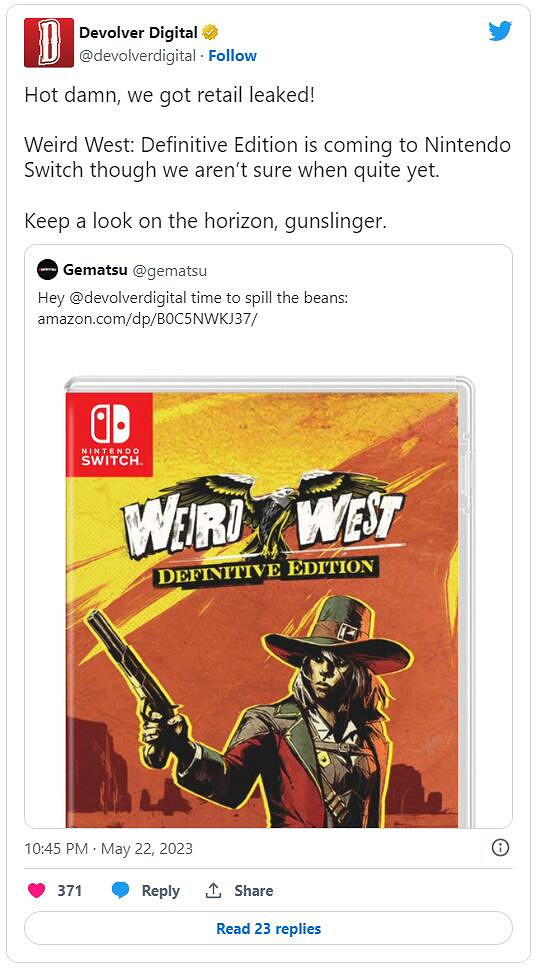Click the 371 likes count
The height and width of the screenshot is (968, 537).
70,890
